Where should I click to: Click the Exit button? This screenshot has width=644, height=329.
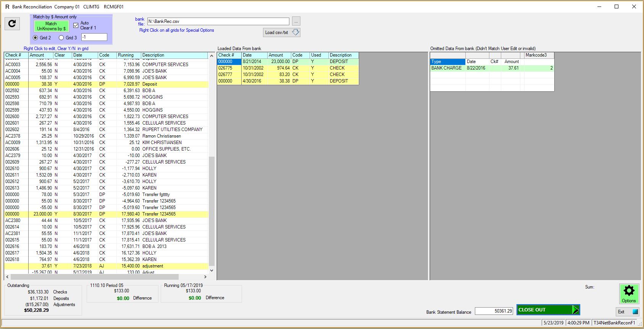[627, 312]
